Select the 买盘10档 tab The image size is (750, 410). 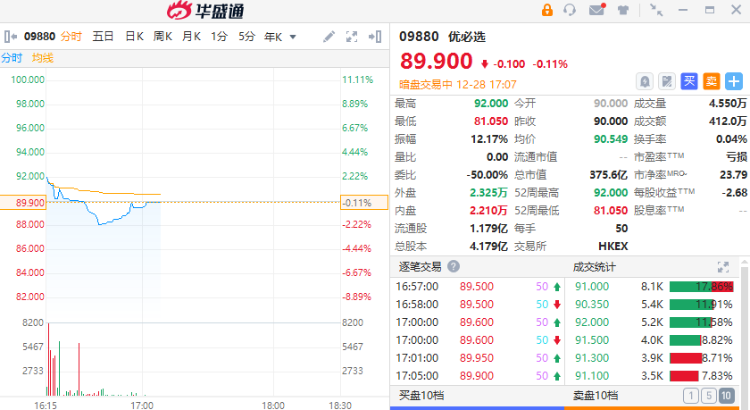pyautogui.click(x=421, y=396)
